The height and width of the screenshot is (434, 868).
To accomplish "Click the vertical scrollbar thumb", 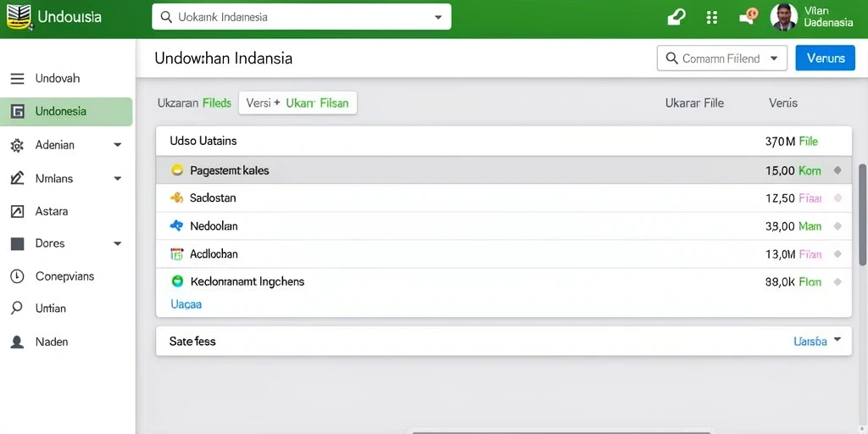I will tap(862, 214).
